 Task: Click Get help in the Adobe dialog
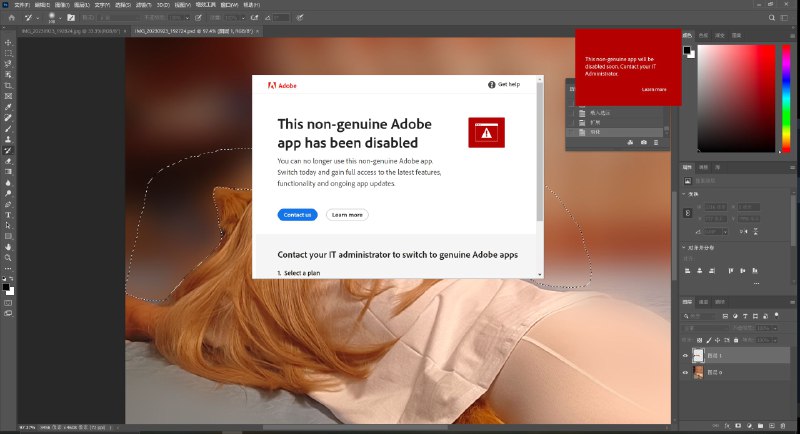504,85
